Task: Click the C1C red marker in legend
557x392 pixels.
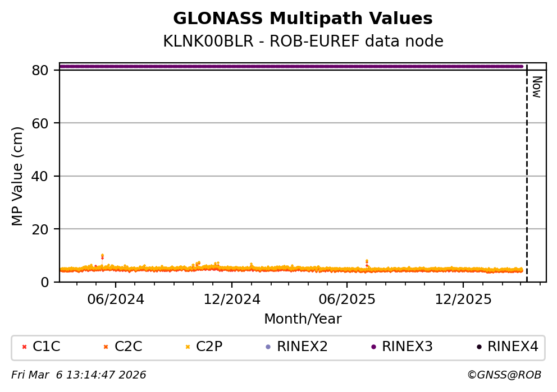Action: [x=24, y=347]
